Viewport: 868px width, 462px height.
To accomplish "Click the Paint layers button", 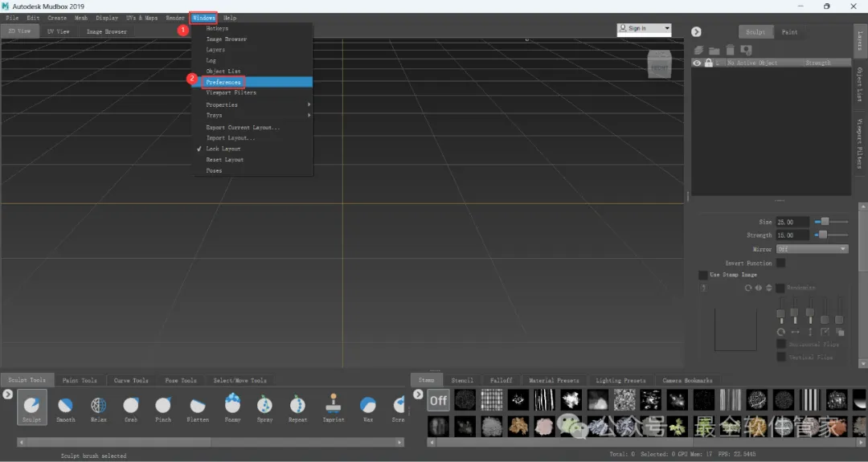I will [790, 32].
